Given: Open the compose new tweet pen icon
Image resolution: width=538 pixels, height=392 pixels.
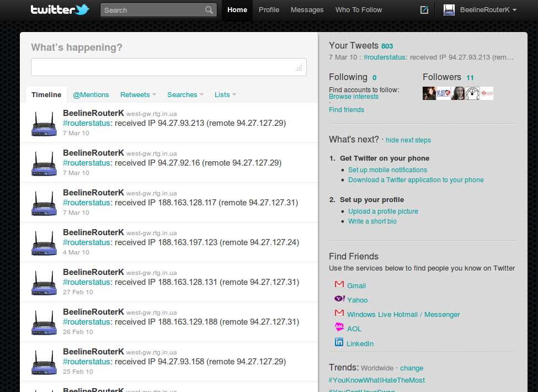Looking at the screenshot, I should pos(424,9).
